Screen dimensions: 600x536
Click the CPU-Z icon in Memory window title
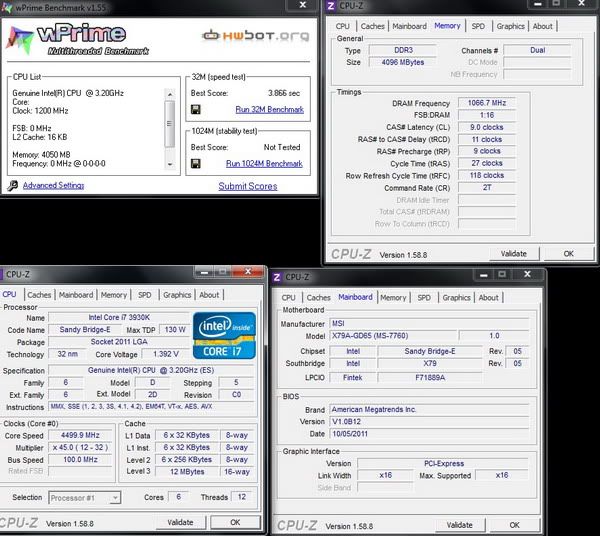point(331,6)
